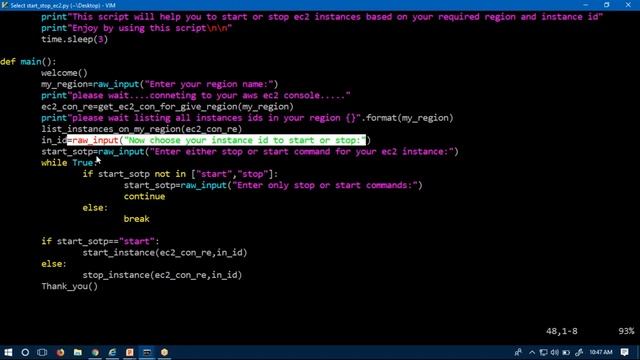This screenshot has height=360, width=640.
Task: Click the 'Thank_you()' call
Action: (70, 286)
